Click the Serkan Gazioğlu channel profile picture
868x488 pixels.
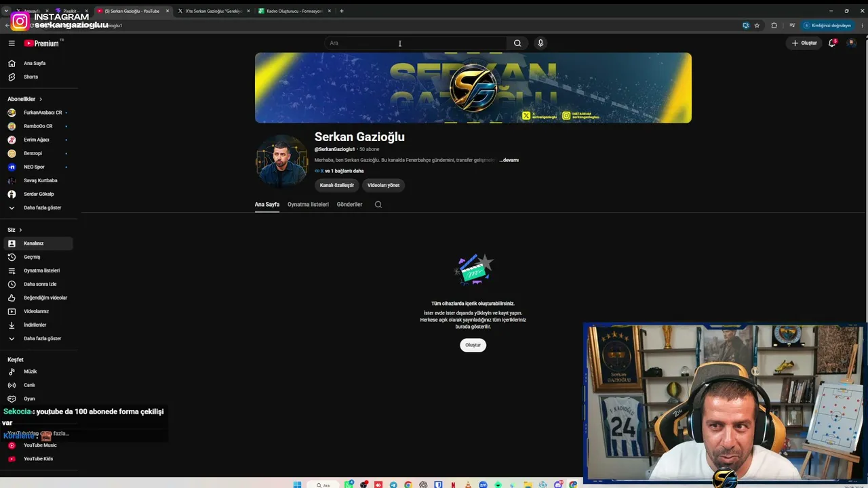(x=281, y=161)
